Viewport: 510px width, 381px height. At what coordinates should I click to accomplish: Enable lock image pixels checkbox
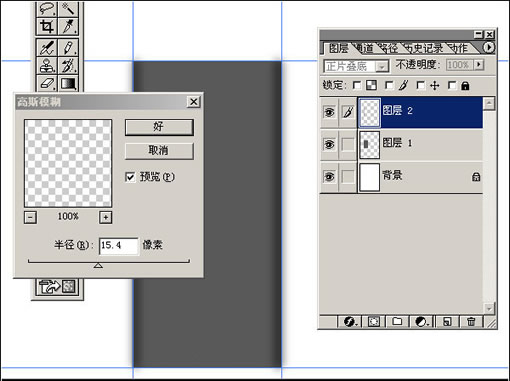(x=389, y=86)
